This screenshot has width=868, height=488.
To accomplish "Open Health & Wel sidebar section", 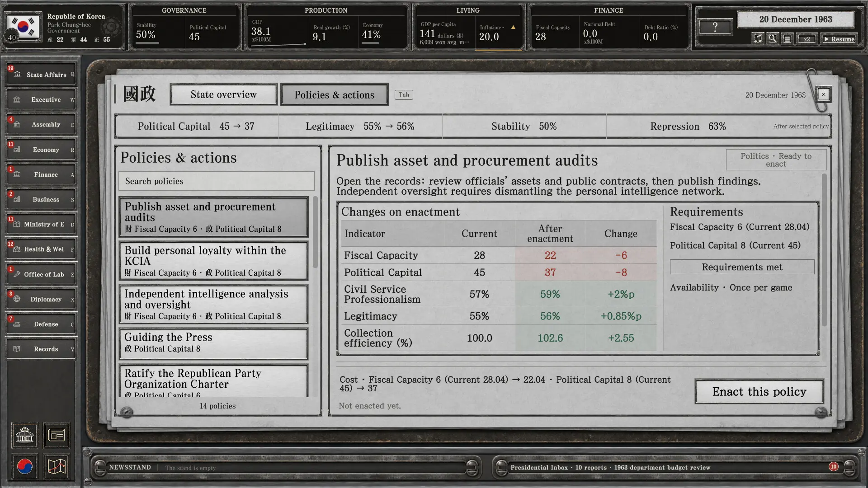I will tap(41, 249).
